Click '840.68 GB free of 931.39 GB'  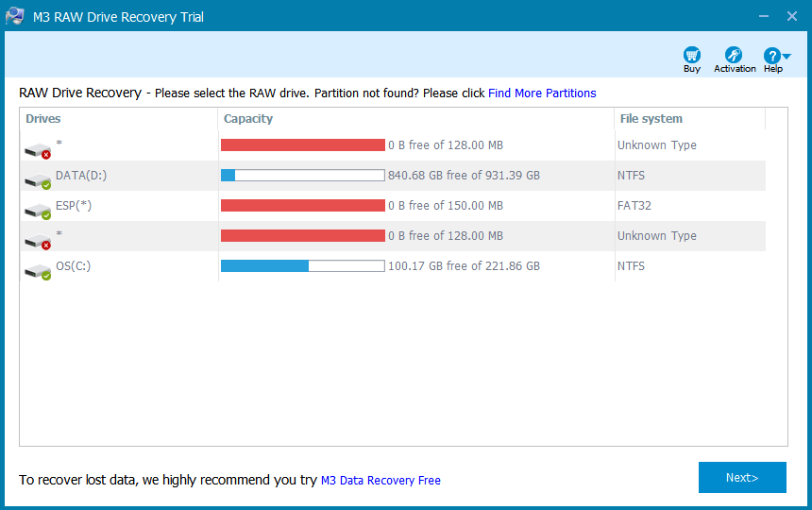464,176
